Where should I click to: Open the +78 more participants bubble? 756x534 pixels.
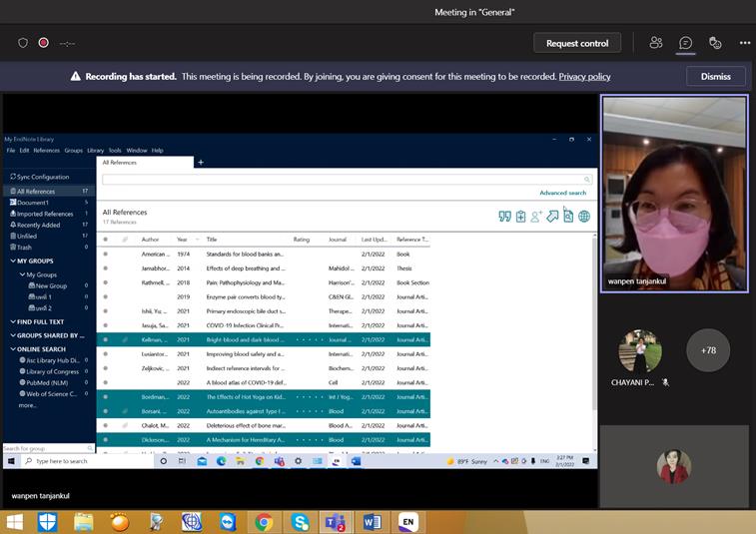click(x=708, y=350)
